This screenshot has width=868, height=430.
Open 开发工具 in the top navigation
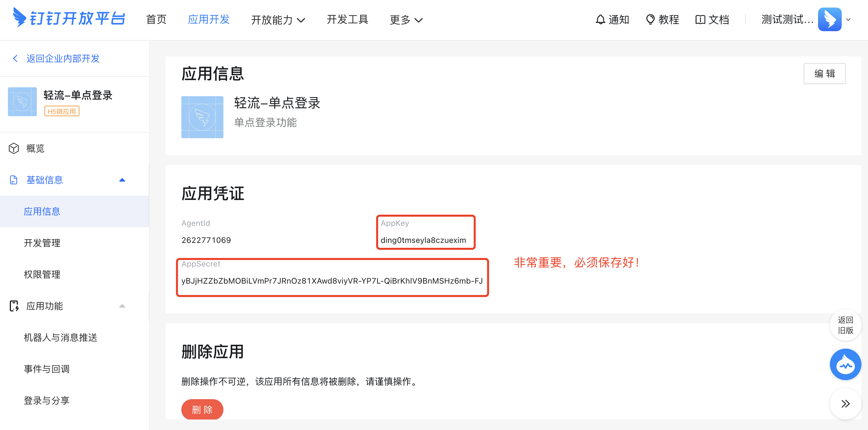347,19
